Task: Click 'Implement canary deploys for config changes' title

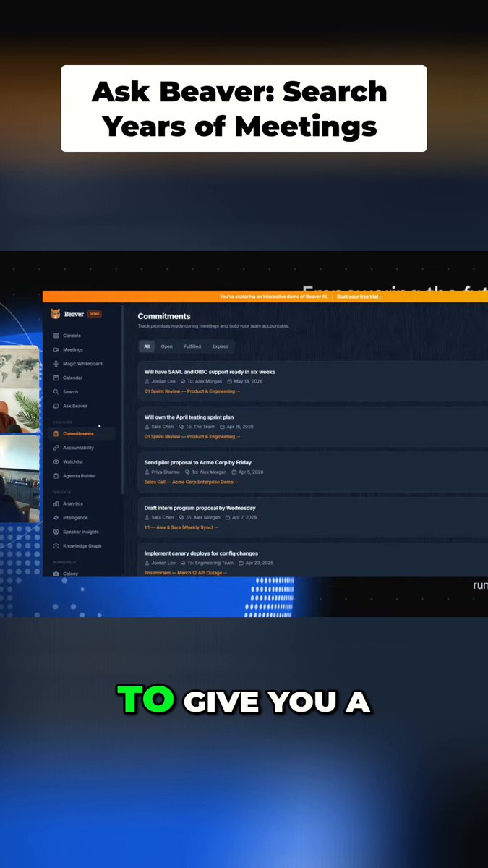Action: click(201, 553)
